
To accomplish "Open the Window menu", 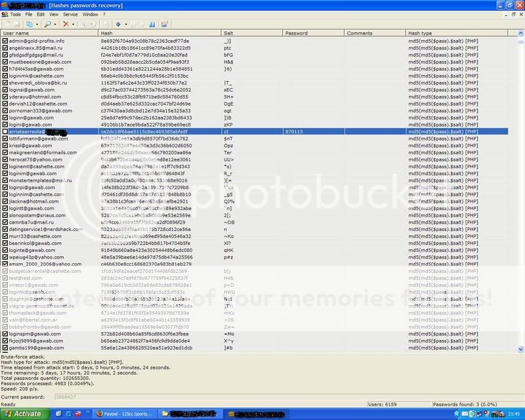I will (91, 14).
